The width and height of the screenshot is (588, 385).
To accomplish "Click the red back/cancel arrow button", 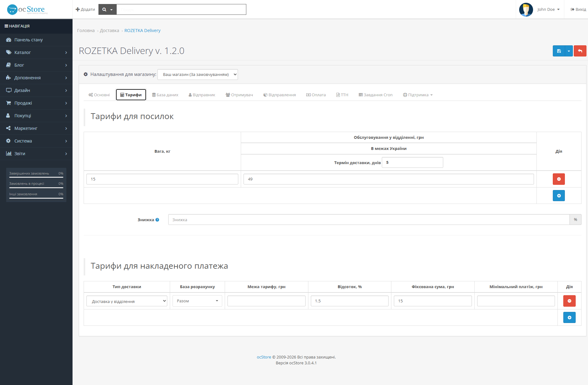I will [580, 51].
